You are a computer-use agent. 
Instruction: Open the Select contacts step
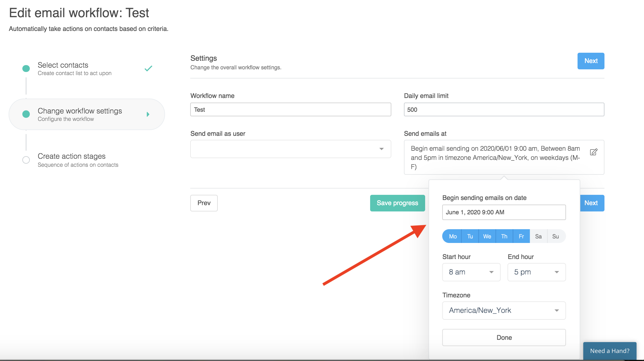pyautogui.click(x=63, y=65)
